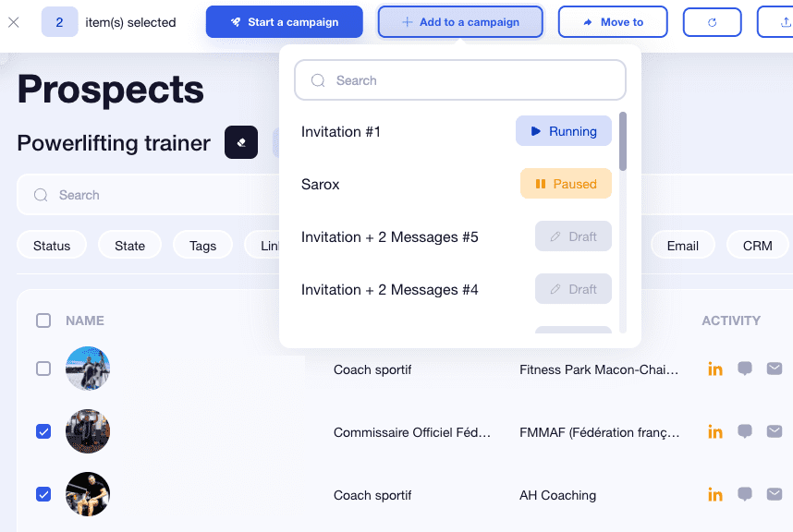This screenshot has width=793, height=532.
Task: Open the Status filter dropdown
Action: pos(52,246)
